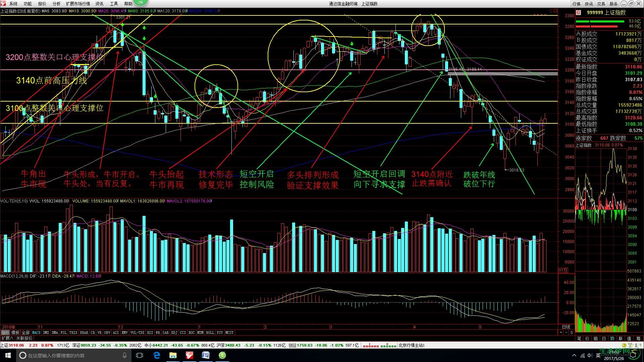Screen dimensions: 644x362
Task: Select the 筹 tab in side panel
Action: tap(638, 339)
